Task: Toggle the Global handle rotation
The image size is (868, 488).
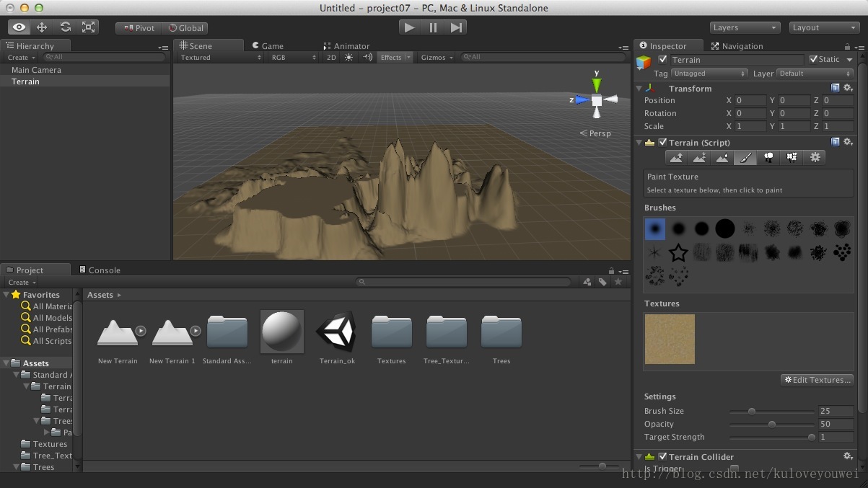Action: tap(185, 28)
